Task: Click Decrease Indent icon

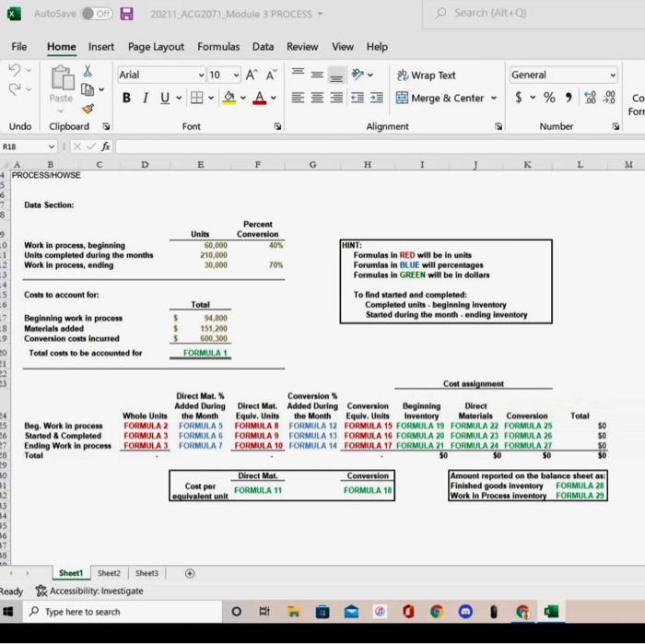Action: tap(358, 98)
